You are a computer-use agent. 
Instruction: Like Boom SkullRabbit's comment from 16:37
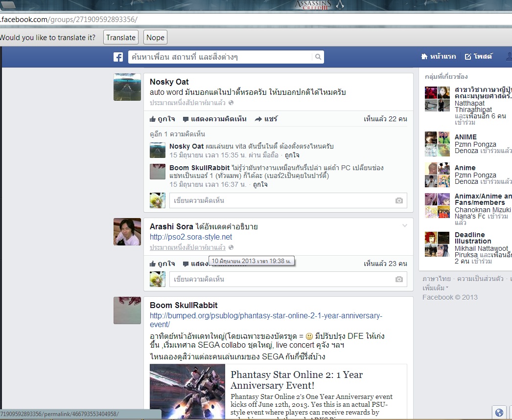click(260, 184)
